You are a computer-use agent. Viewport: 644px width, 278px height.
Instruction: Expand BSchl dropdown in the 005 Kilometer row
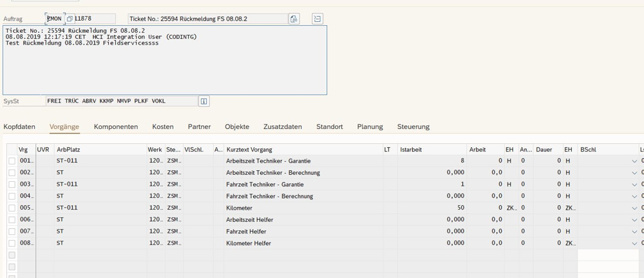[x=634, y=208]
